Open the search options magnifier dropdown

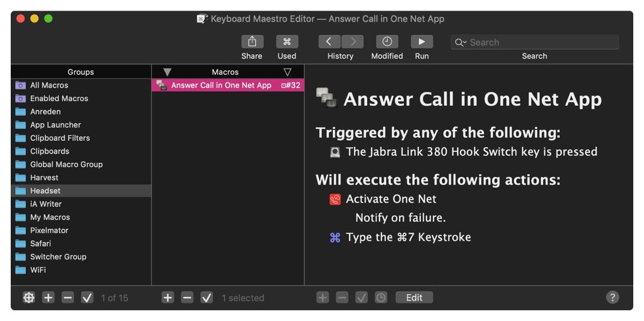pos(461,42)
